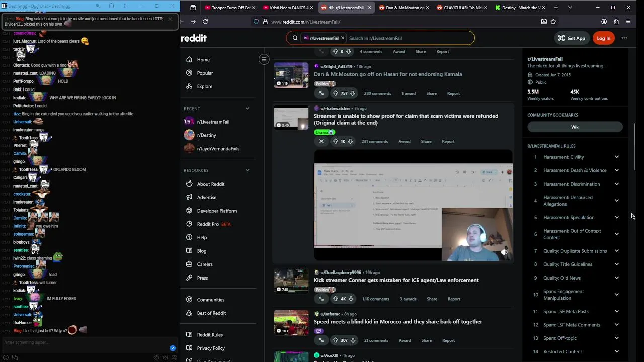Bookmark this page with the star icon
This screenshot has width=644, height=362.
(553, 22)
